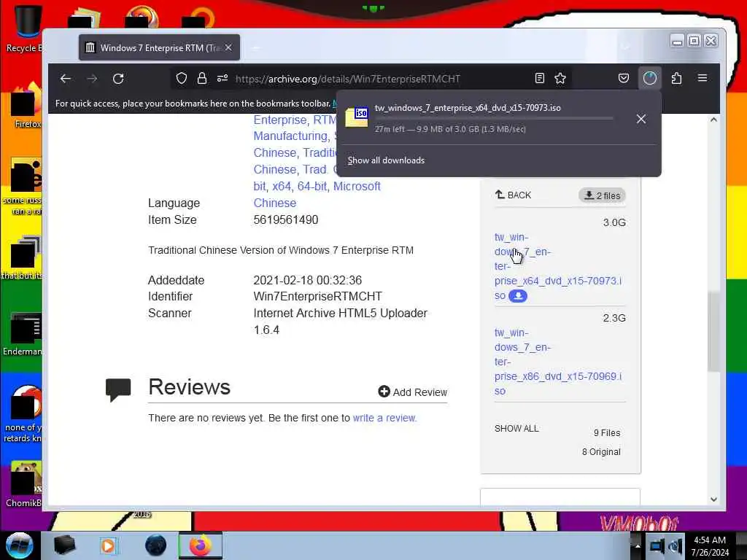The width and height of the screenshot is (747, 560).
Task: Click the page scrollbar down arrow
Action: 713,499
